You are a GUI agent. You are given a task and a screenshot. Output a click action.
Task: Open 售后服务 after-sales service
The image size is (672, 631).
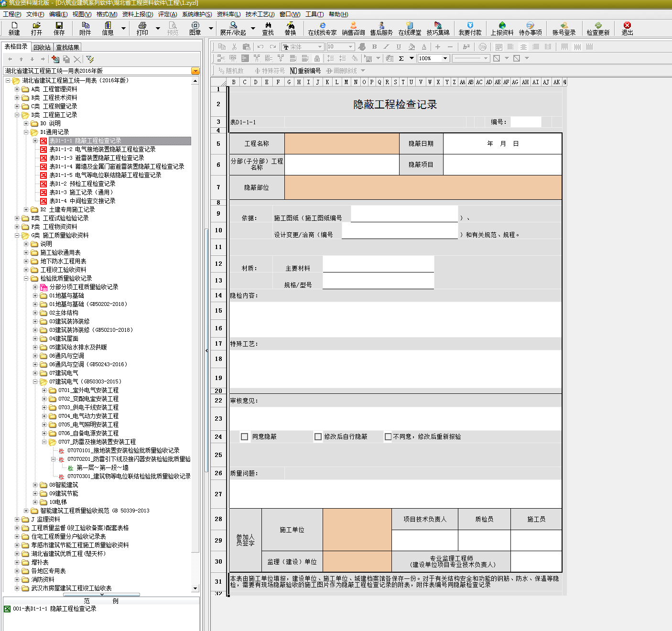click(381, 29)
